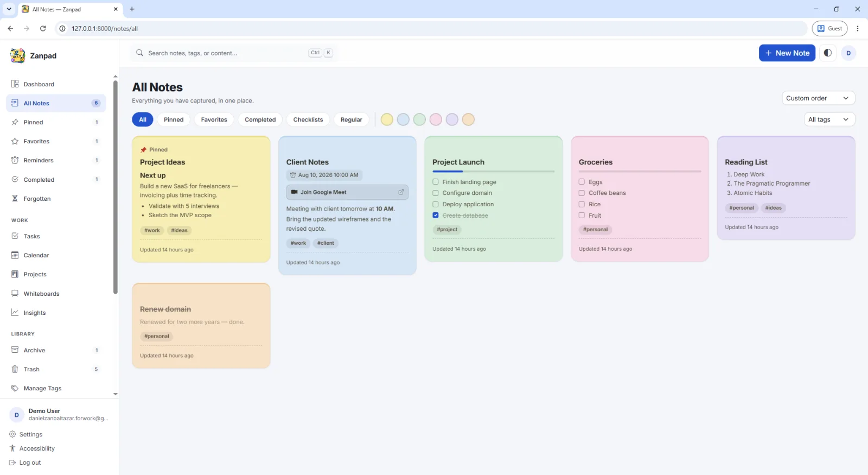The width and height of the screenshot is (868, 475).
Task: Open the Reading List note card
Action: (786, 188)
